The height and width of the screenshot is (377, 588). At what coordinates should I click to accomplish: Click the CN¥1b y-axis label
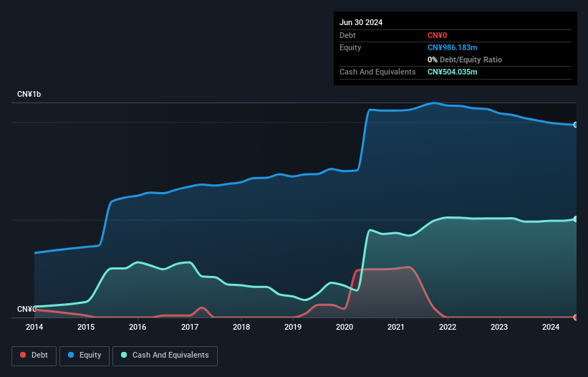pyautogui.click(x=29, y=94)
